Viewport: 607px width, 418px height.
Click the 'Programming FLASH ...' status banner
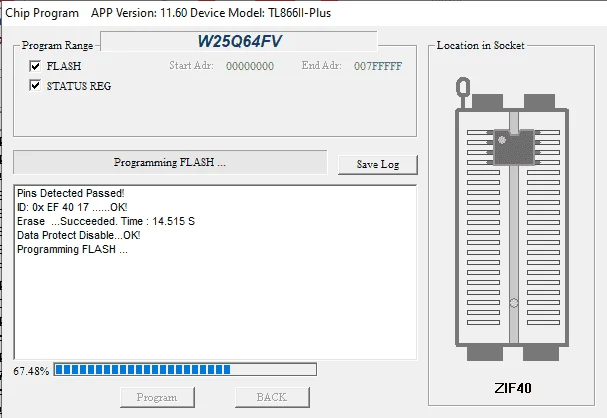tap(170, 162)
